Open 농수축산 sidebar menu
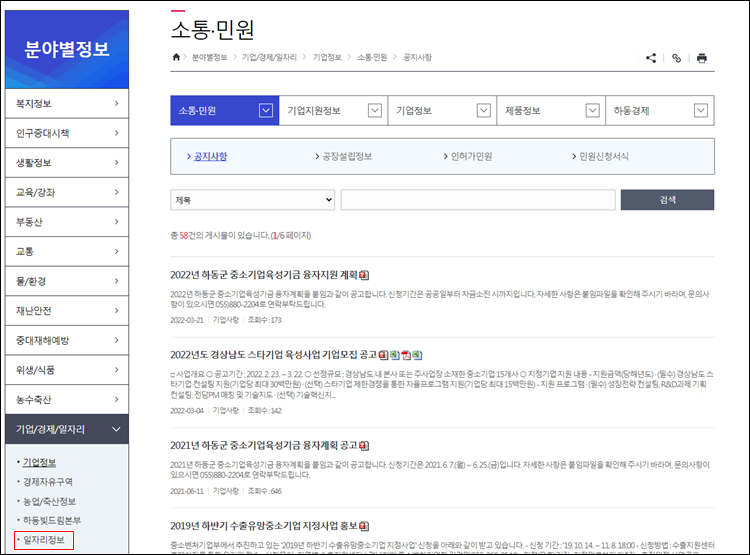 [x=67, y=400]
